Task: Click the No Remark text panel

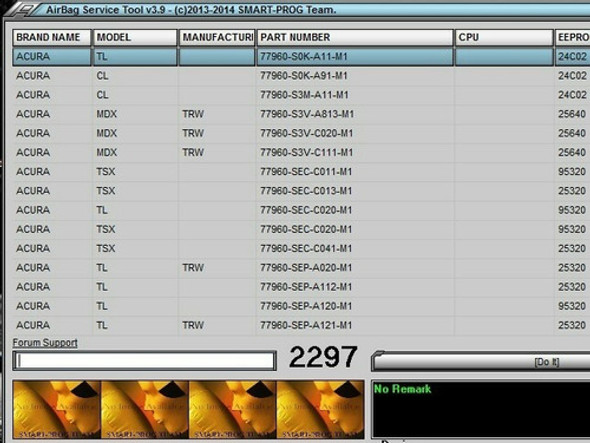Action: pos(481,410)
